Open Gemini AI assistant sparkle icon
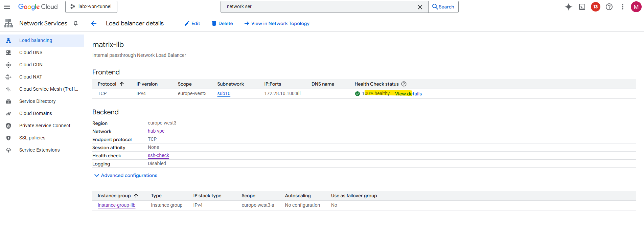 [569, 7]
